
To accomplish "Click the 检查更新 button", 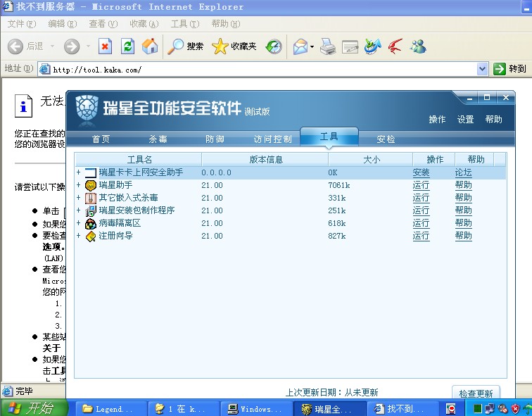I will tap(476, 393).
